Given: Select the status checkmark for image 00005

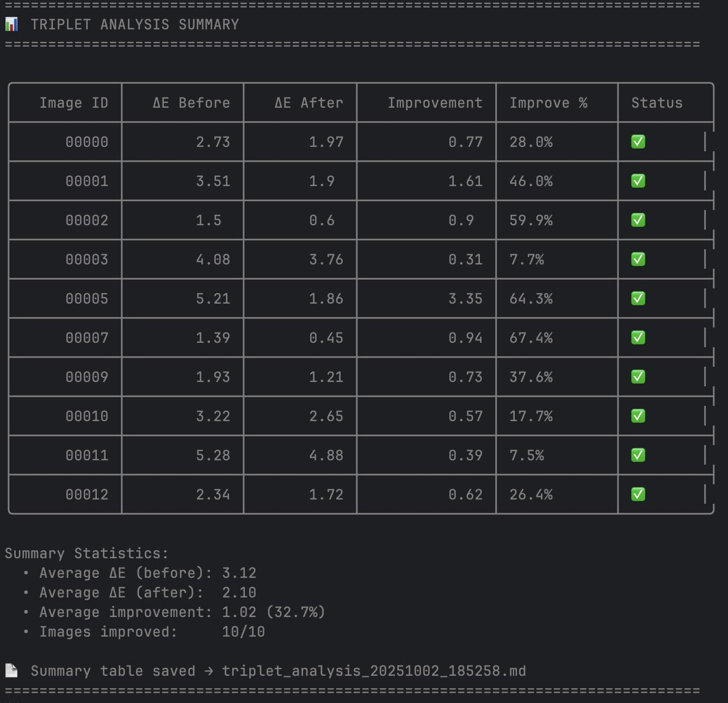Looking at the screenshot, I should coord(638,299).
